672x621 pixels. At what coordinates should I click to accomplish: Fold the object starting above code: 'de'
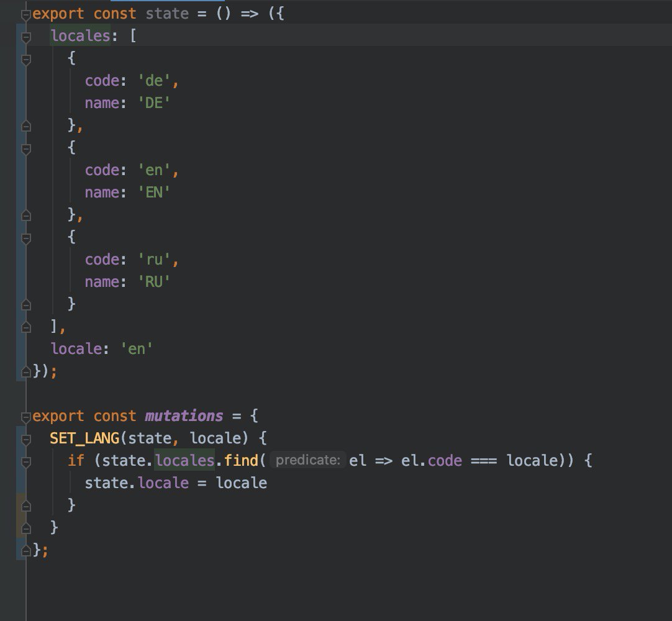coord(26,60)
